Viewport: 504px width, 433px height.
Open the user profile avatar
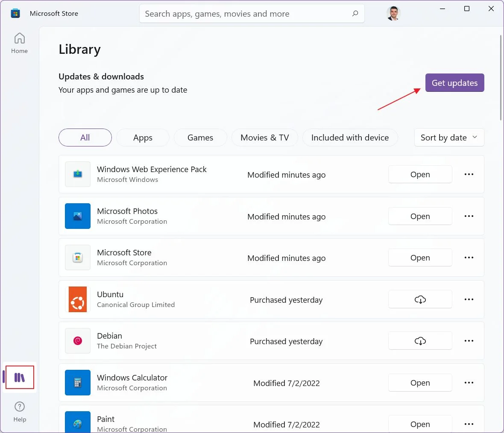point(393,14)
